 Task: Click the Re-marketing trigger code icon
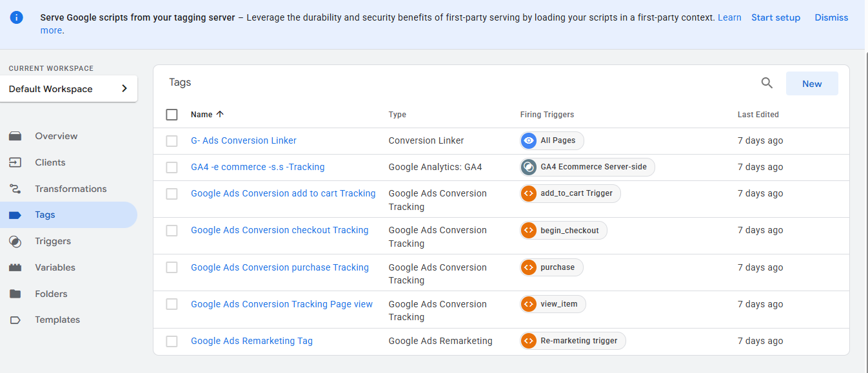(x=529, y=341)
